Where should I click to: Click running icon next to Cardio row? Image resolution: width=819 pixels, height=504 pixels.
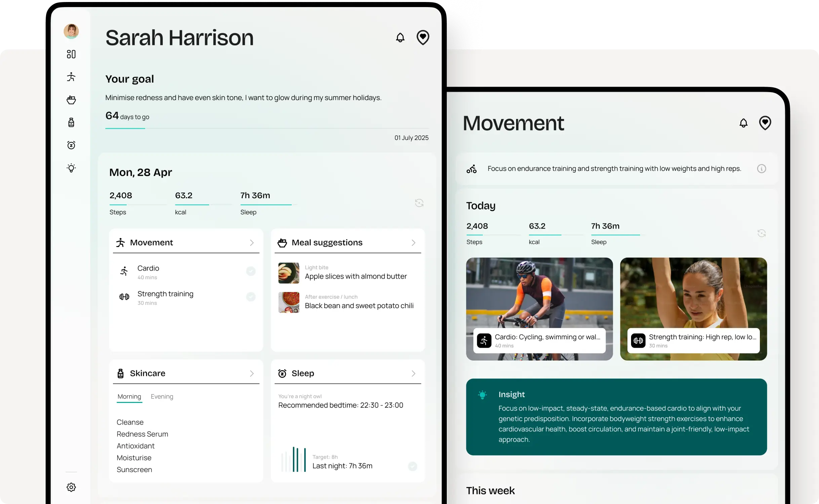coord(124,271)
